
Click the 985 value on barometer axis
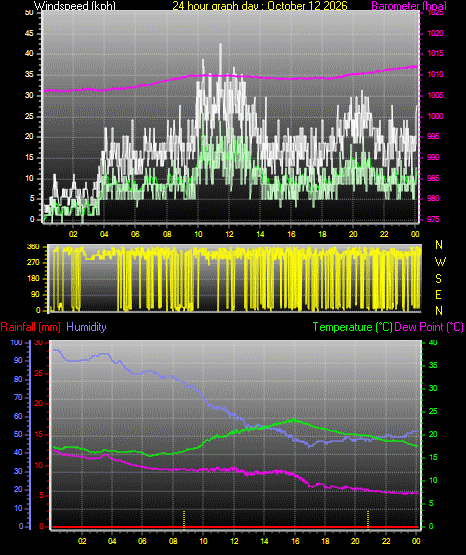click(x=433, y=178)
